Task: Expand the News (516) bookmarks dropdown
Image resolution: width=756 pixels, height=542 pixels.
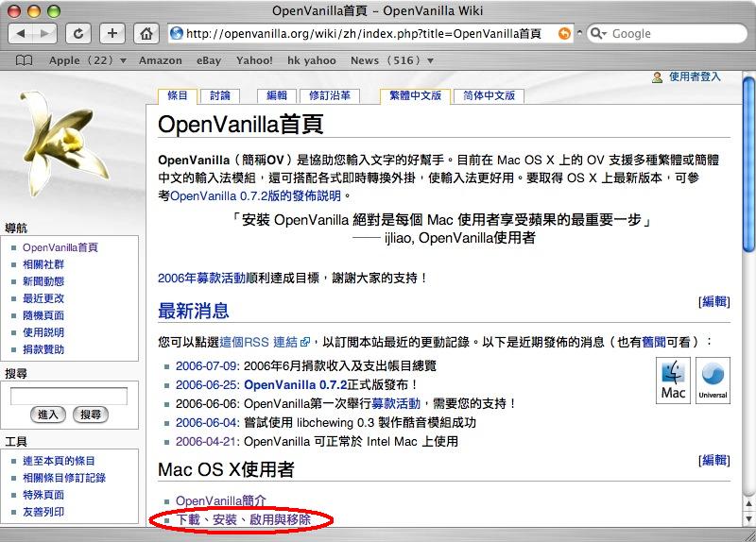Action: click(392, 60)
